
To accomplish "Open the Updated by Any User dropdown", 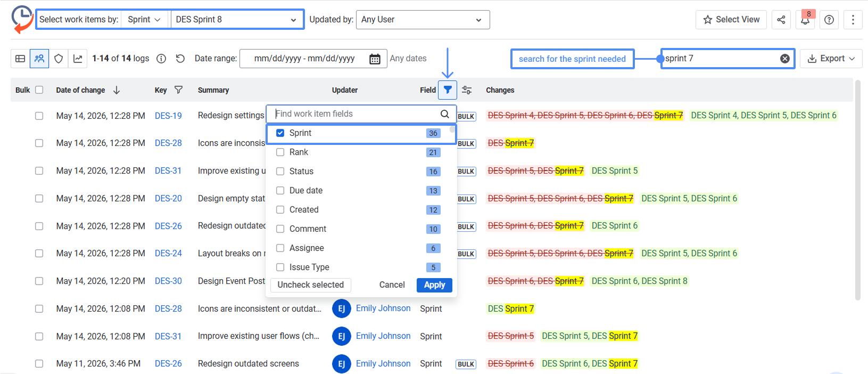I will [x=423, y=20].
